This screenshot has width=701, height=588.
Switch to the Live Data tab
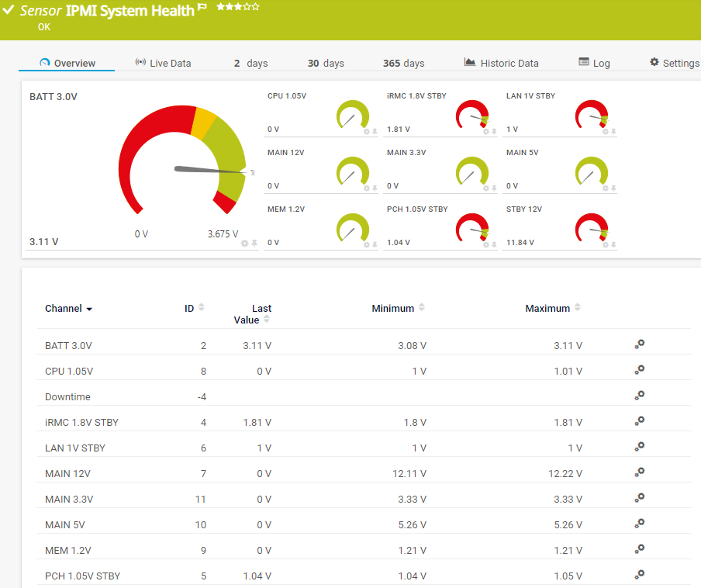pos(163,63)
